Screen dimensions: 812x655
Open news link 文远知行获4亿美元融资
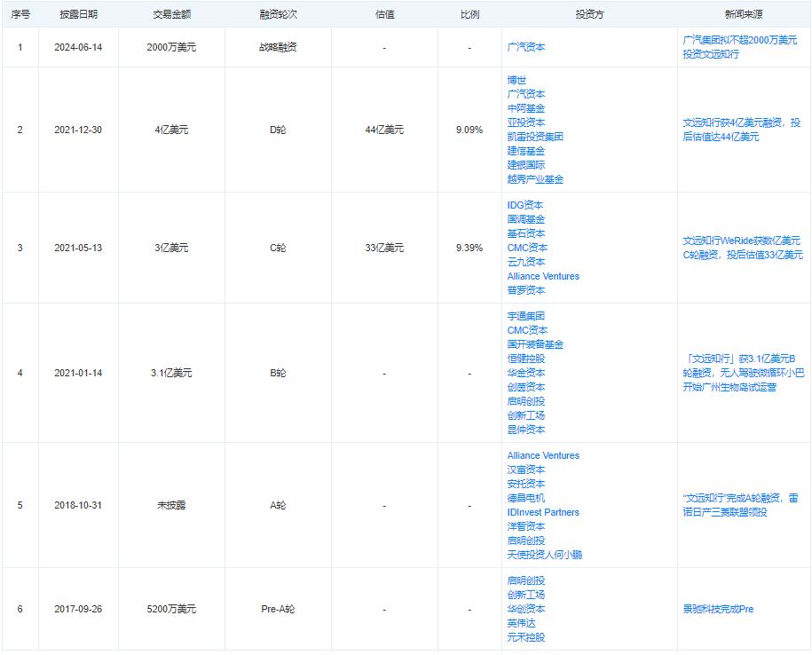click(741, 130)
